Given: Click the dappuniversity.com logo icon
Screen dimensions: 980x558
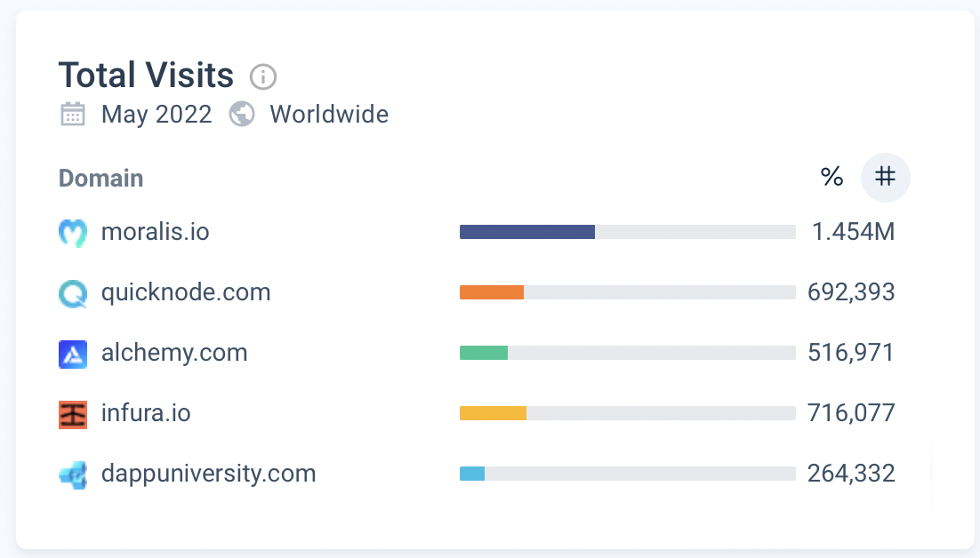Looking at the screenshot, I should tap(72, 474).
